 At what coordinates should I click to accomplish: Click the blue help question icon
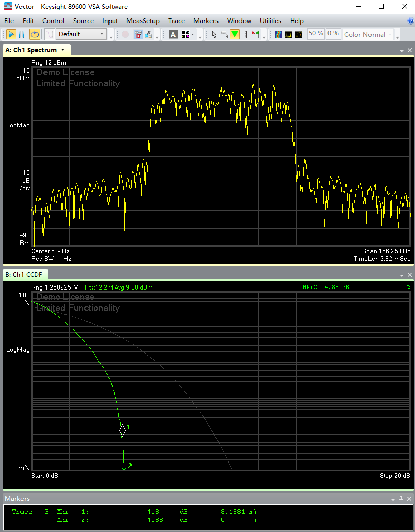coord(410,20)
